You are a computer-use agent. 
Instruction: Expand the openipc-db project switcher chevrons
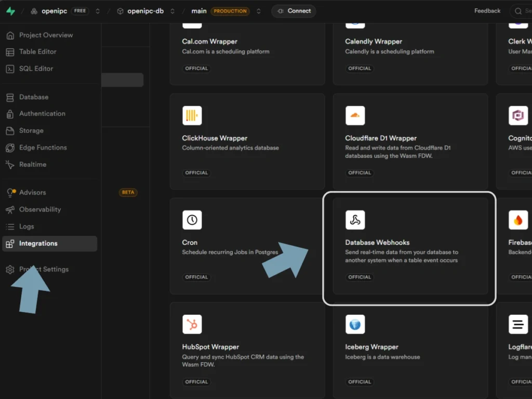(172, 11)
